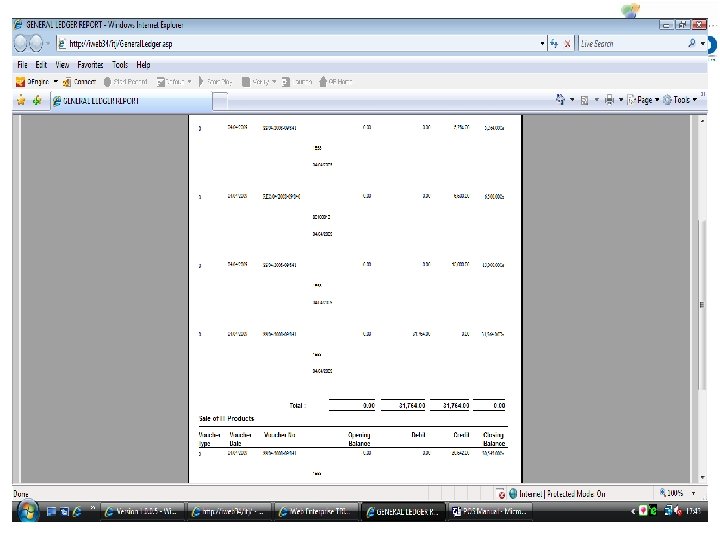Switch to http://iweb taskbar window
Image resolution: width=720 pixels, height=540 pixels.
click(x=228, y=512)
